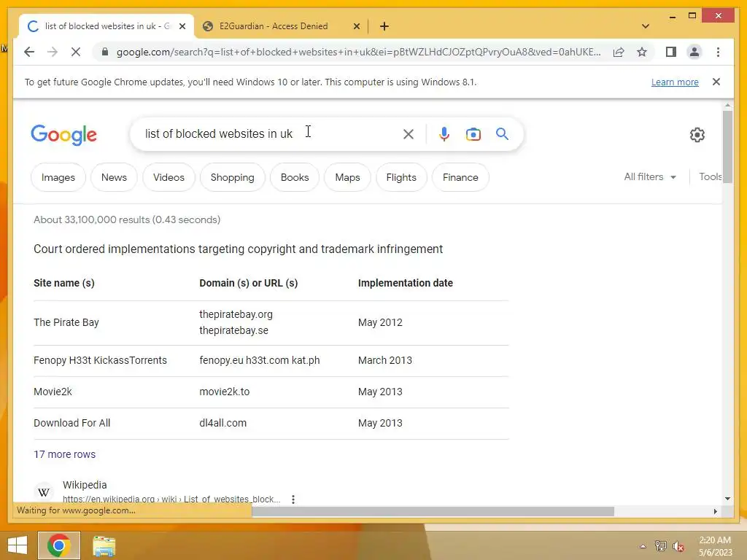
Task: Share this page via share icon
Action: (619, 52)
